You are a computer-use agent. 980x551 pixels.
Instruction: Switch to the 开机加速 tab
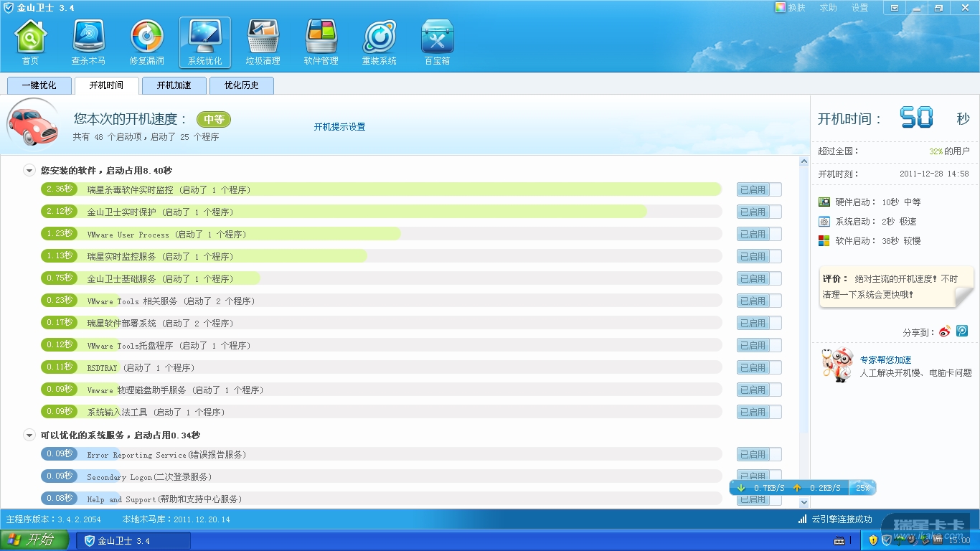click(174, 85)
